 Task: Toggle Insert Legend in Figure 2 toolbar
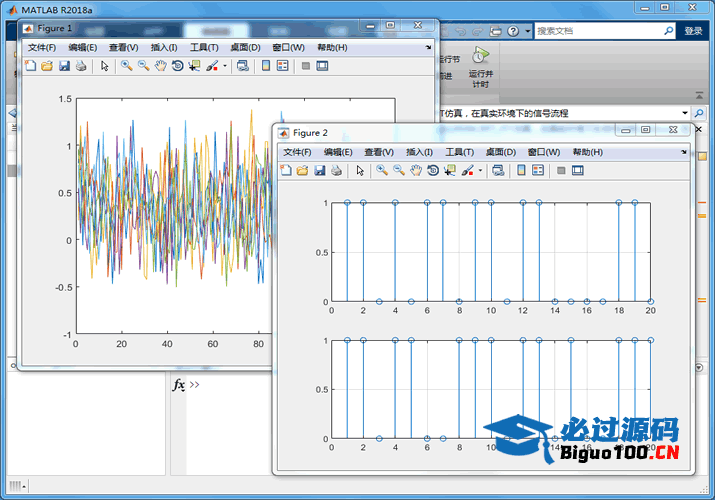(x=537, y=171)
